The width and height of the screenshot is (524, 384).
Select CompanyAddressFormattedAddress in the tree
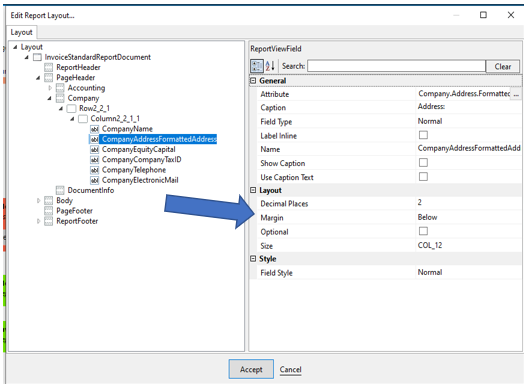tap(159, 139)
